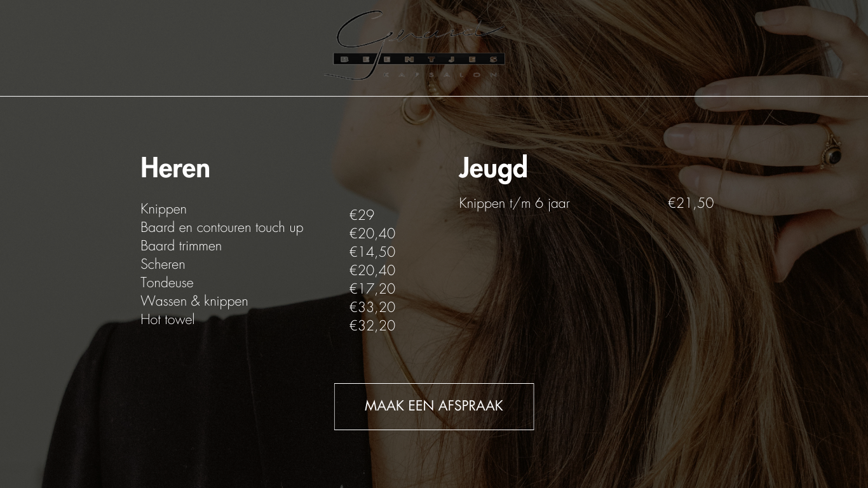
Task: Click the MAAK EEN AFSPRAAK button
Action: 434,407
